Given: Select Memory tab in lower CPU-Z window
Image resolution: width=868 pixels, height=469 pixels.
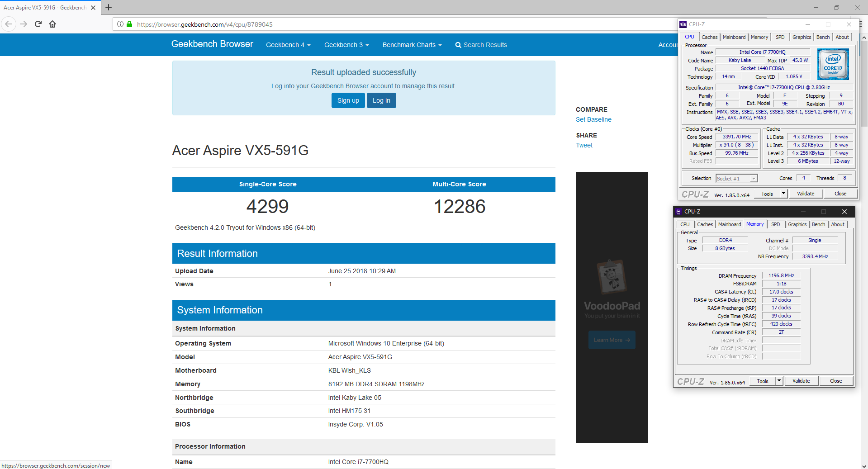Looking at the screenshot, I should point(755,224).
